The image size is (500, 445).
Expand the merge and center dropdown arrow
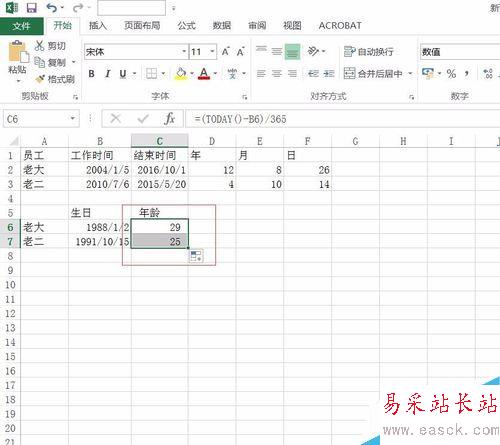(410, 73)
